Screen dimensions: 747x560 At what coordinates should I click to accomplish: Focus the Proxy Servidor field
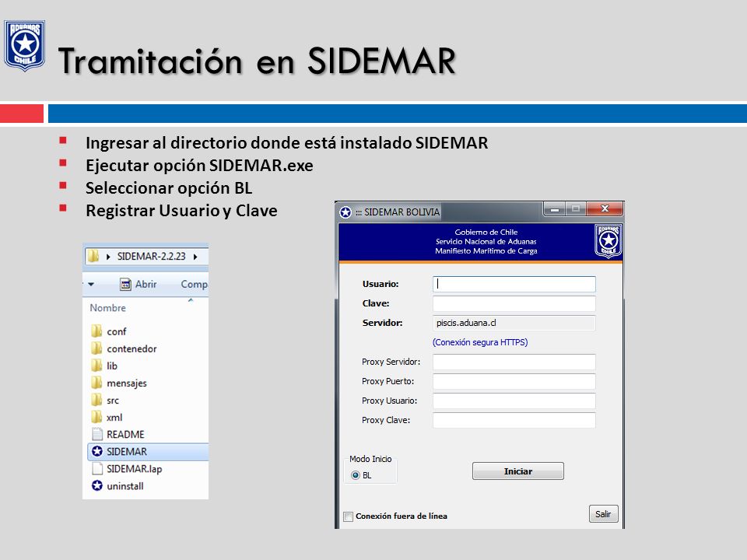click(x=514, y=362)
